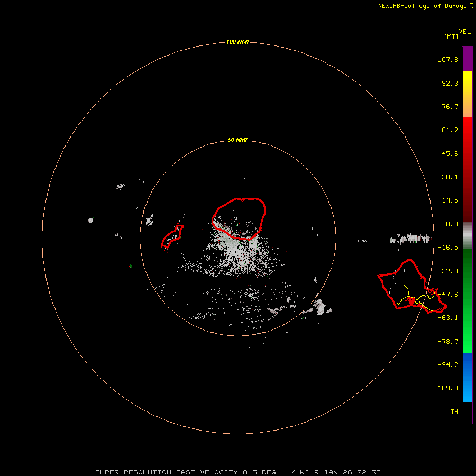Pick the green segment of the velocity scale
The image size is (476, 476).
tap(467, 300)
